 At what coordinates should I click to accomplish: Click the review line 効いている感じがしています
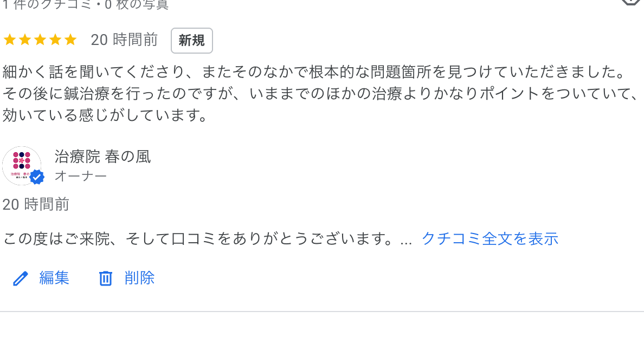pos(105,115)
